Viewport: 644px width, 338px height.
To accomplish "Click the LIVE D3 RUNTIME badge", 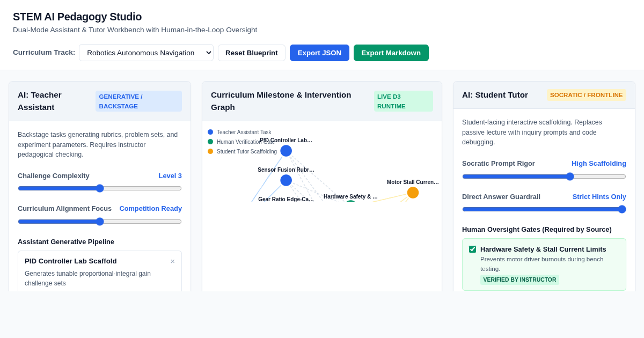I will click(x=404, y=101).
